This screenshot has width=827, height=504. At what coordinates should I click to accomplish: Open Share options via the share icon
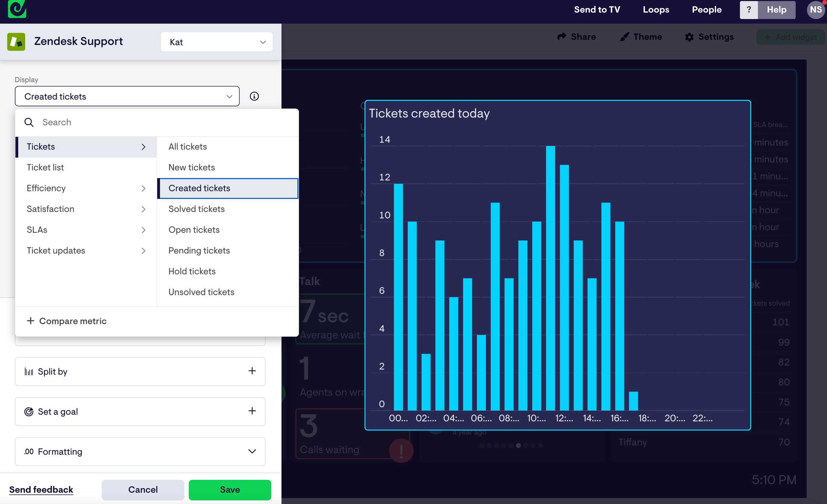click(562, 36)
